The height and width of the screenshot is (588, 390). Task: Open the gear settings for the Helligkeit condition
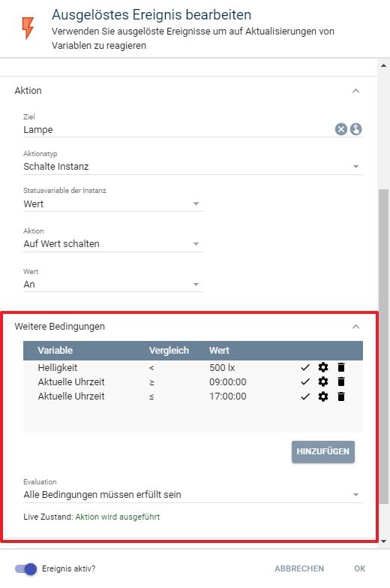[323, 367]
